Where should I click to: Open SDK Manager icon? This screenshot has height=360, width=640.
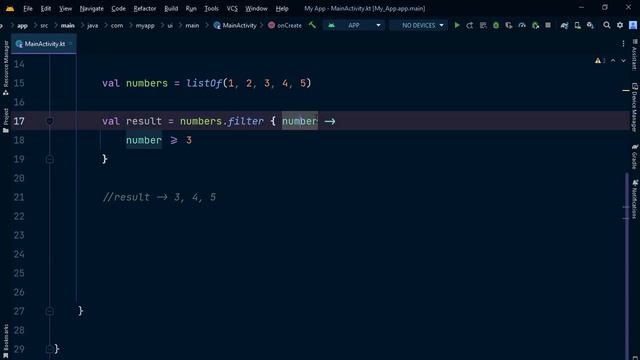(590, 25)
